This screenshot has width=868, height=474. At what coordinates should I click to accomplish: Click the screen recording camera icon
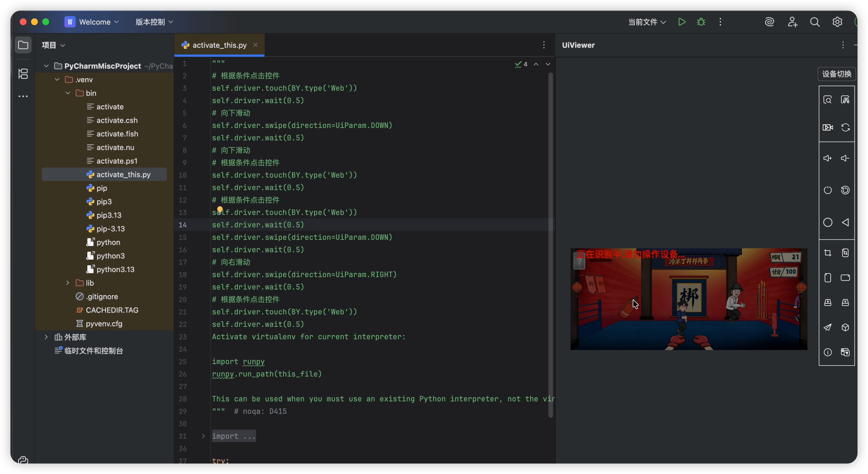click(x=828, y=128)
